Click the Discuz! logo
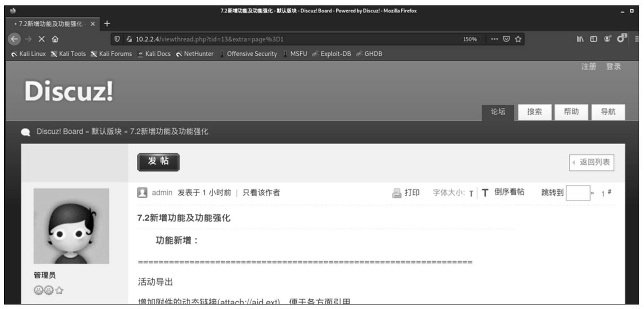The width and height of the screenshot is (644, 309). coord(69,91)
